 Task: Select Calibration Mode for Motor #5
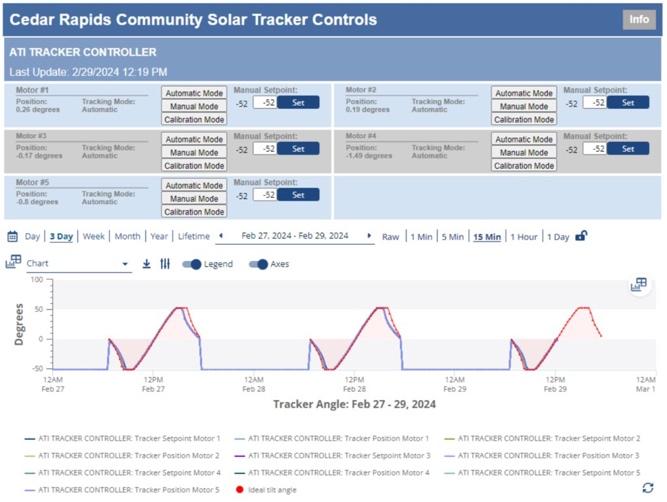pyautogui.click(x=194, y=212)
